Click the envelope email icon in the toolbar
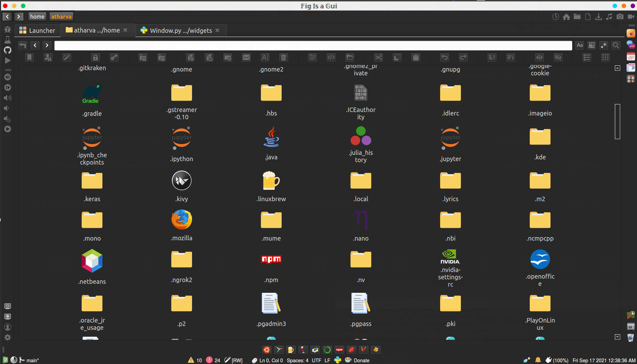This screenshot has height=364, width=637. [x=246, y=57]
